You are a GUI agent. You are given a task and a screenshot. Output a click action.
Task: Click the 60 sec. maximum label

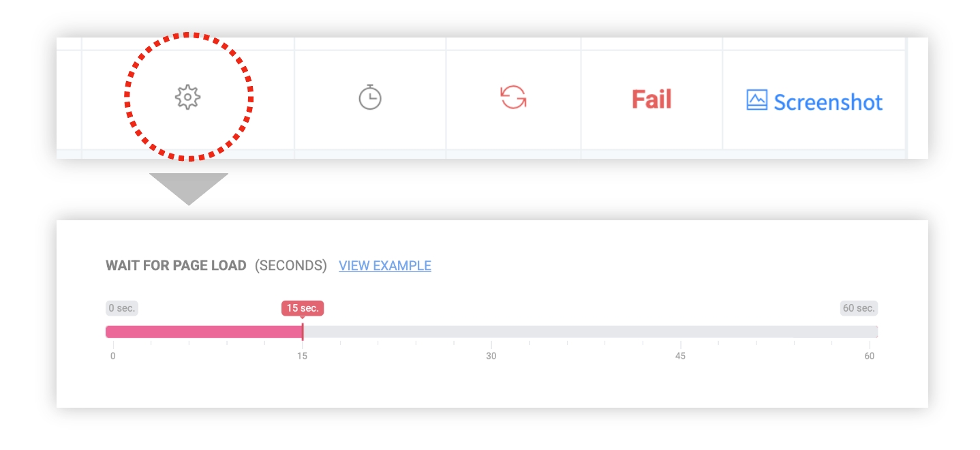point(859,308)
